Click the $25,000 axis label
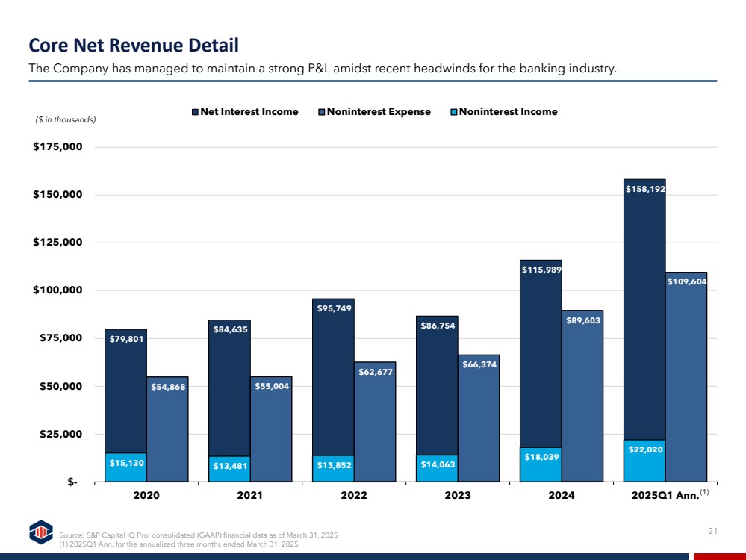 tap(61, 434)
